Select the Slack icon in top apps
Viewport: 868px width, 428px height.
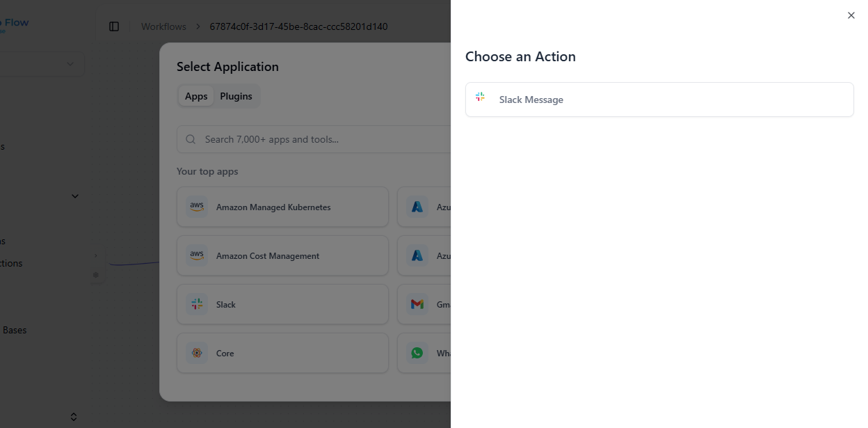pyautogui.click(x=197, y=304)
